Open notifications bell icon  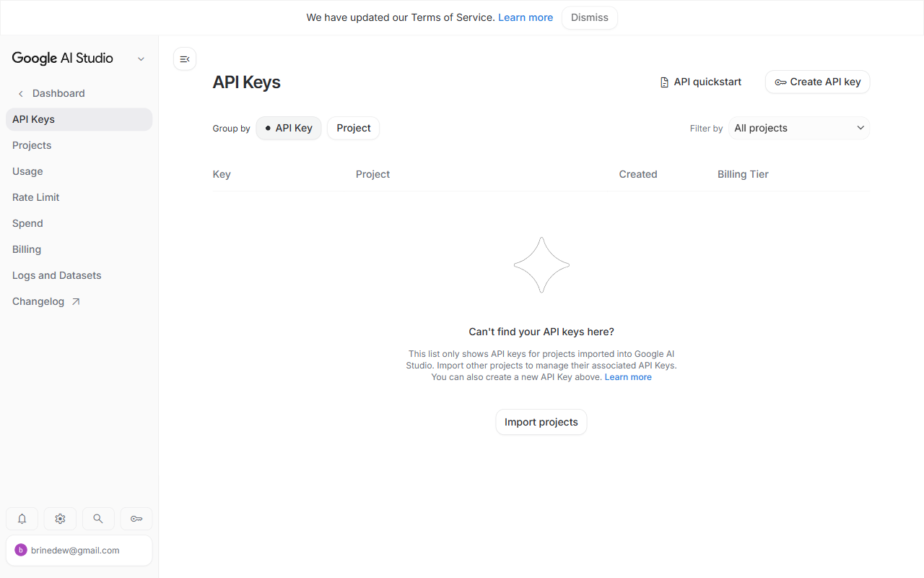(x=22, y=519)
